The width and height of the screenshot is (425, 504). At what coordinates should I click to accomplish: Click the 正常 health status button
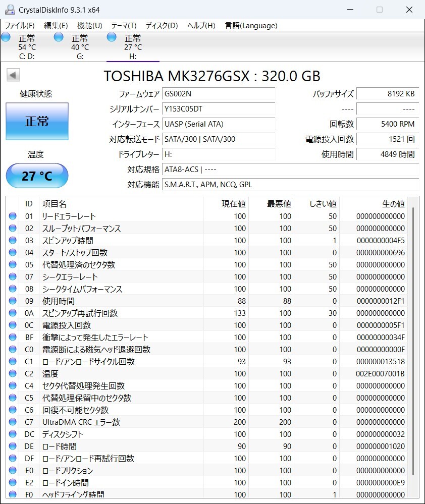[37, 121]
